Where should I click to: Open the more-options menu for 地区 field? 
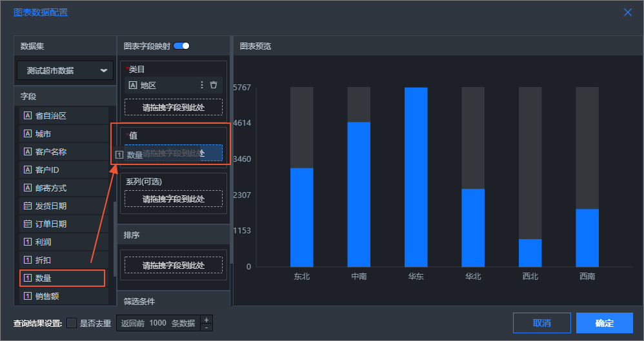coord(202,85)
